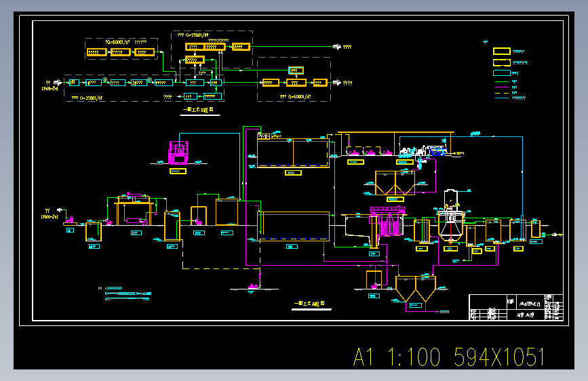Image resolution: width=588 pixels, height=381 pixels.
Task: Click the Q=6000 flow label in the right dashed box
Action: [x=295, y=97]
